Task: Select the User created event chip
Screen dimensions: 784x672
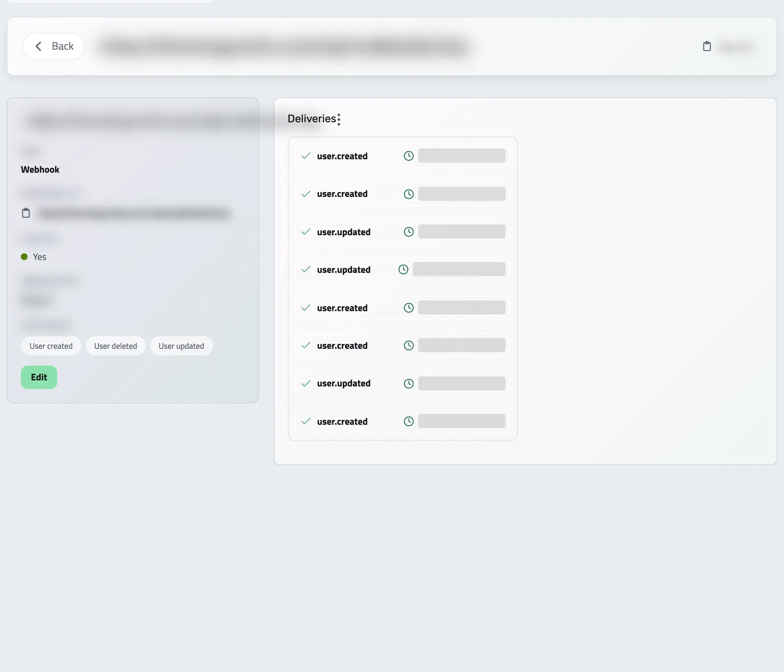Action: coord(51,346)
